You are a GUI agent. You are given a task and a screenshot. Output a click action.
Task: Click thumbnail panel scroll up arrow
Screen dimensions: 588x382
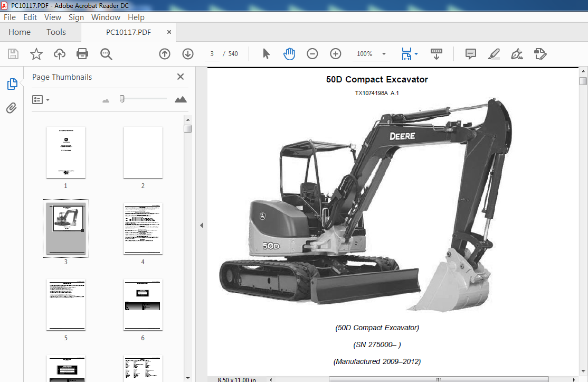click(x=188, y=120)
